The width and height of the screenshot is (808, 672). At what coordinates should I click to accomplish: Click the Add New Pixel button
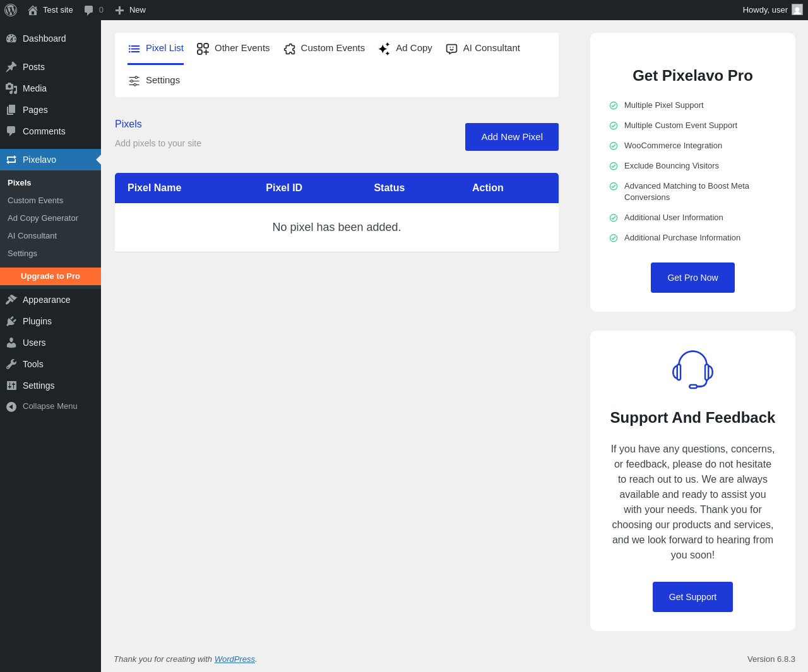click(512, 137)
